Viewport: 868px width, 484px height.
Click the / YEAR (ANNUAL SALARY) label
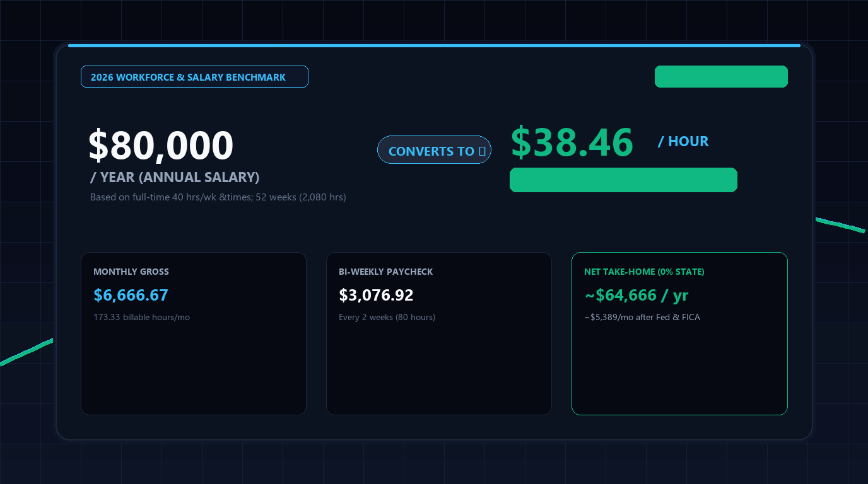[x=175, y=178]
